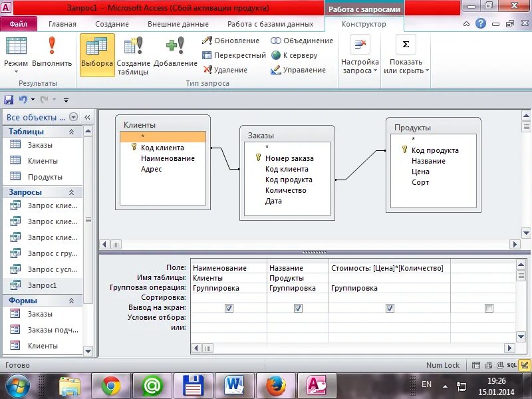Image resolution: width=532 pixels, height=399 pixels.
Task: Switch to PivotTable view in status bar
Action: pyautogui.click(x=488, y=365)
